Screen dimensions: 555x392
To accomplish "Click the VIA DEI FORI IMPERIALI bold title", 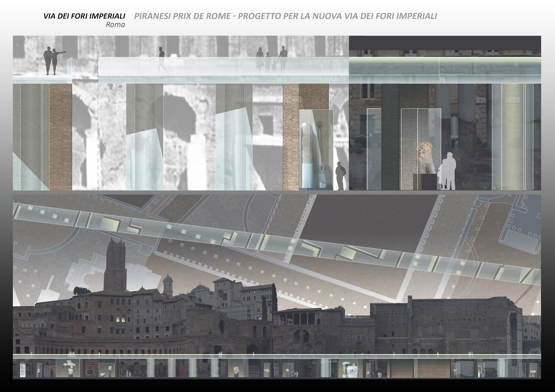I will point(84,16).
